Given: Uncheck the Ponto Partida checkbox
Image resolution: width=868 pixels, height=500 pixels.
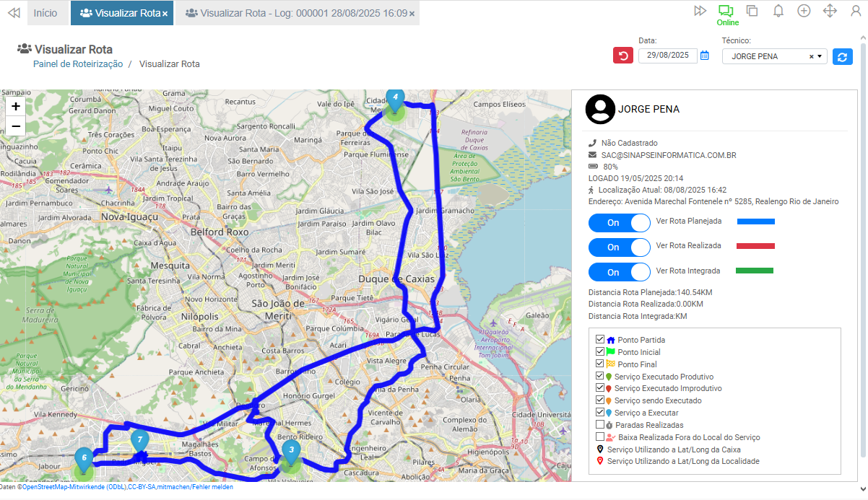Looking at the screenshot, I should pyautogui.click(x=600, y=339).
